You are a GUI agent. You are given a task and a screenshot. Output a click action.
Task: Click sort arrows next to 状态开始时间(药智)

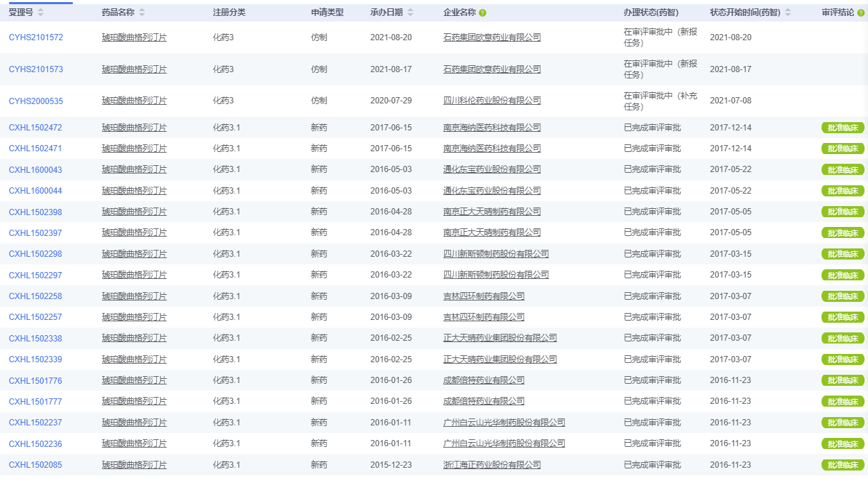pos(788,12)
